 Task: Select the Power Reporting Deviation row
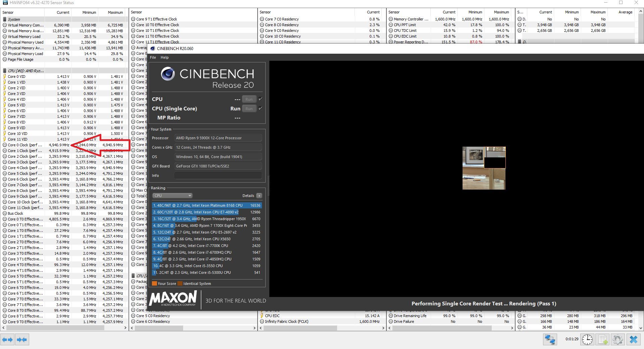[450, 42]
